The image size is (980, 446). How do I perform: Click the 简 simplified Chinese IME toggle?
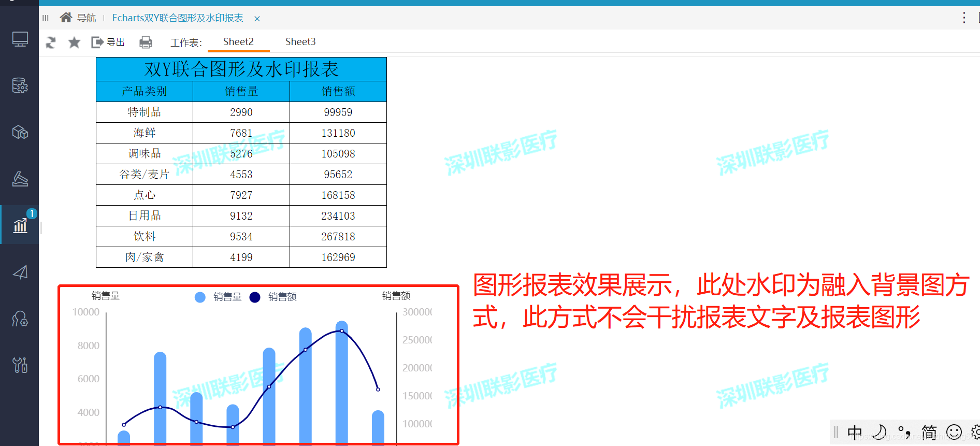929,432
